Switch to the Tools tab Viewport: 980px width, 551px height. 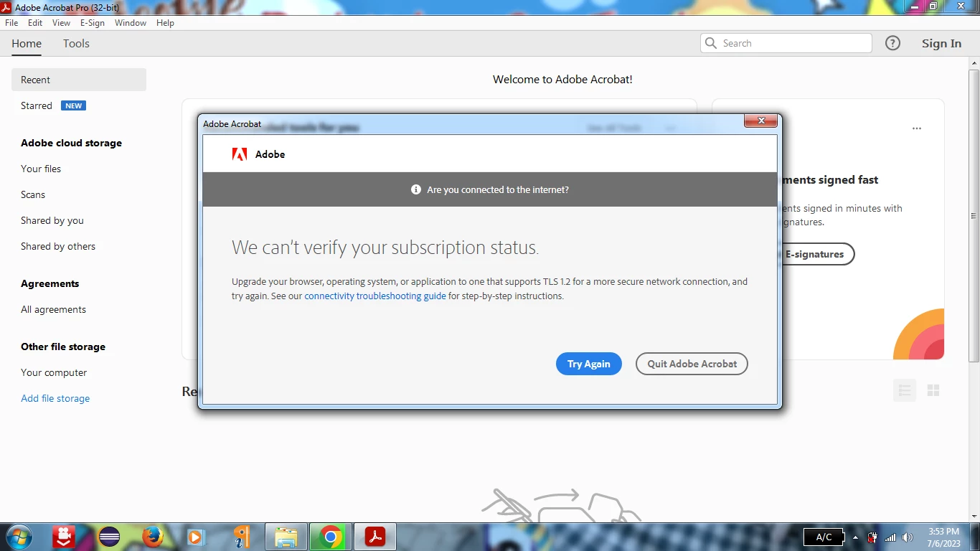pos(76,44)
